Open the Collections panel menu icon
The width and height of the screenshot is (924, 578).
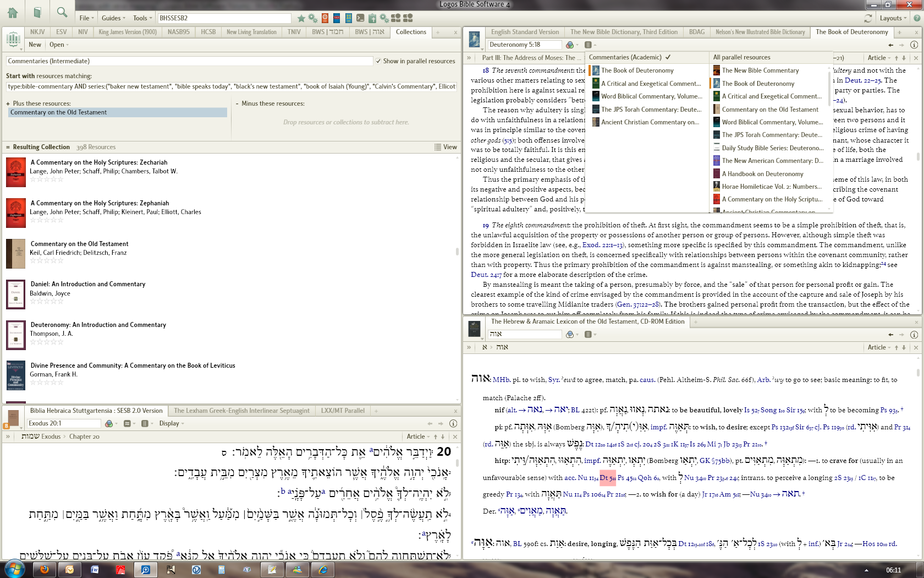pyautogui.click(x=13, y=40)
